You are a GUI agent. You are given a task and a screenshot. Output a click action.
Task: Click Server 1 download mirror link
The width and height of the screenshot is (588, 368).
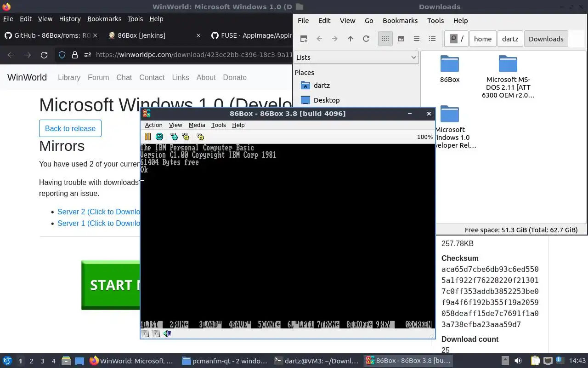point(98,223)
